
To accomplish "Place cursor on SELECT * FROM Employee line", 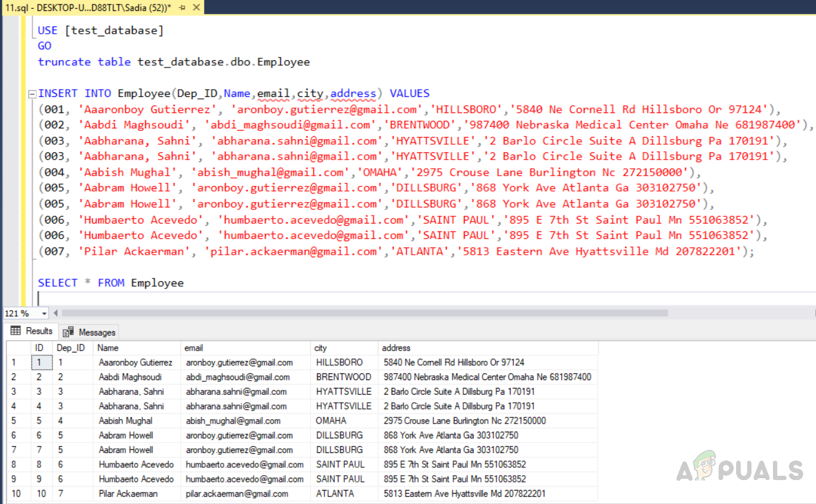I will [x=111, y=283].
